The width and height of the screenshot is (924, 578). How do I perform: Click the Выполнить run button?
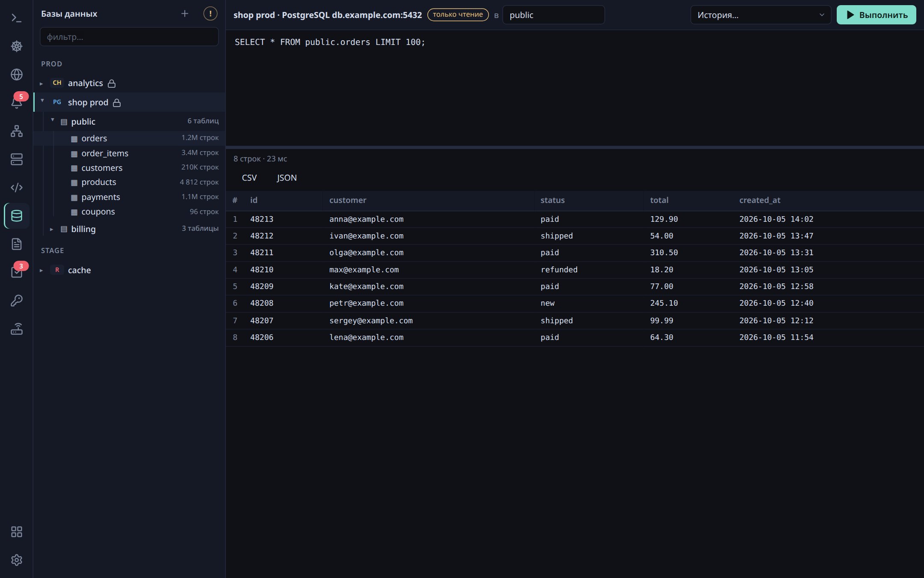[876, 15]
